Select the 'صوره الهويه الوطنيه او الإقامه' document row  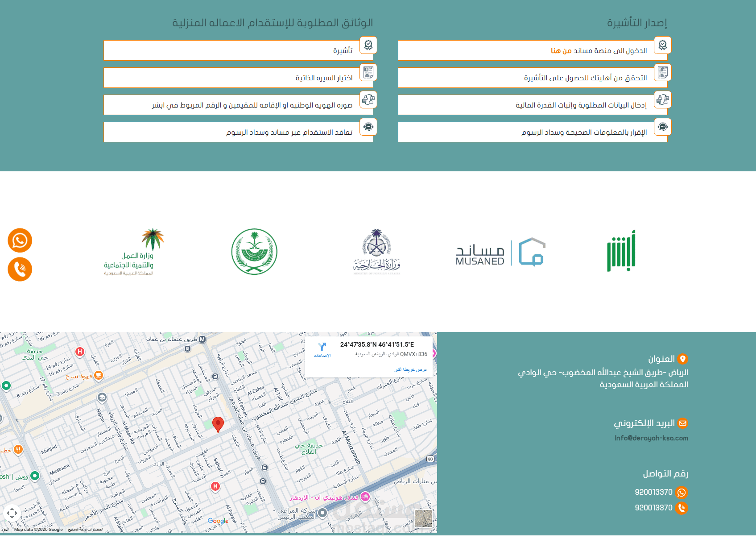238,105
